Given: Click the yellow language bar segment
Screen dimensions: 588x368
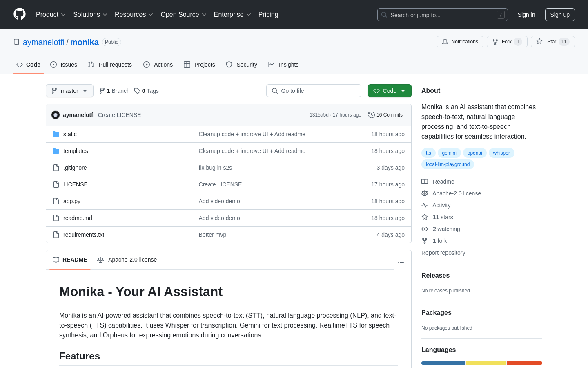Looking at the screenshot, I should point(486,363).
